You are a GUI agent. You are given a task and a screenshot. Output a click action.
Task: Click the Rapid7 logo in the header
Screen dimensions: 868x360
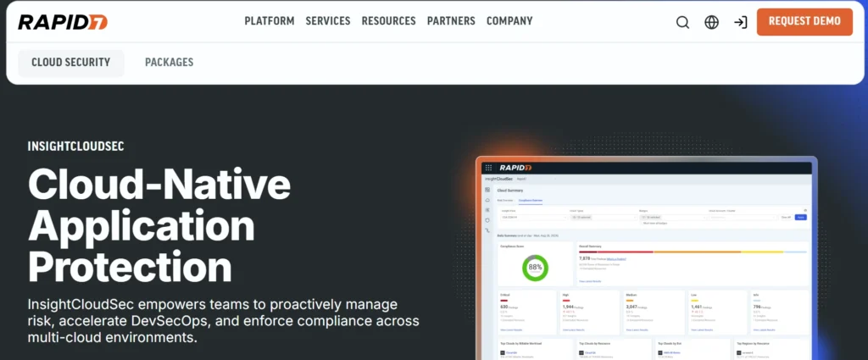63,22
